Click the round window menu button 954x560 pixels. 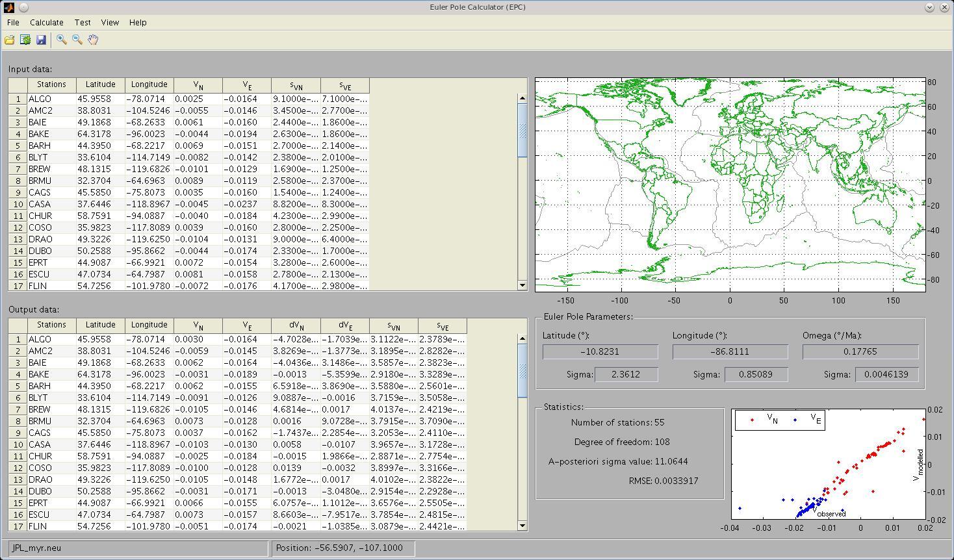point(23,7)
